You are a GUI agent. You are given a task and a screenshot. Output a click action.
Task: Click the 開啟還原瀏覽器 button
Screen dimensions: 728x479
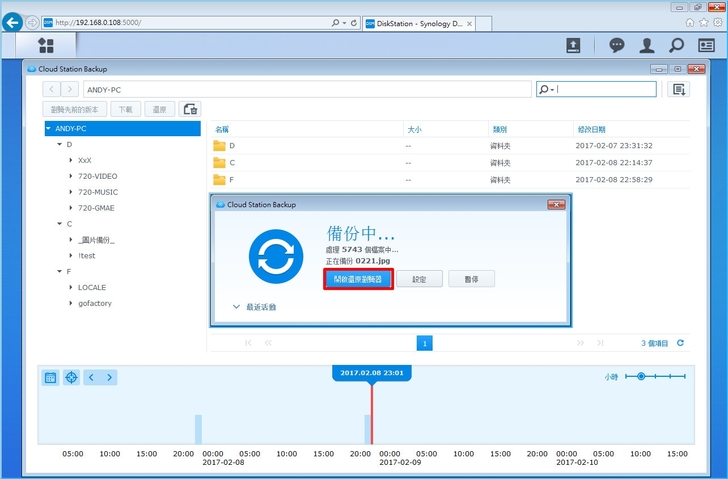tap(357, 279)
